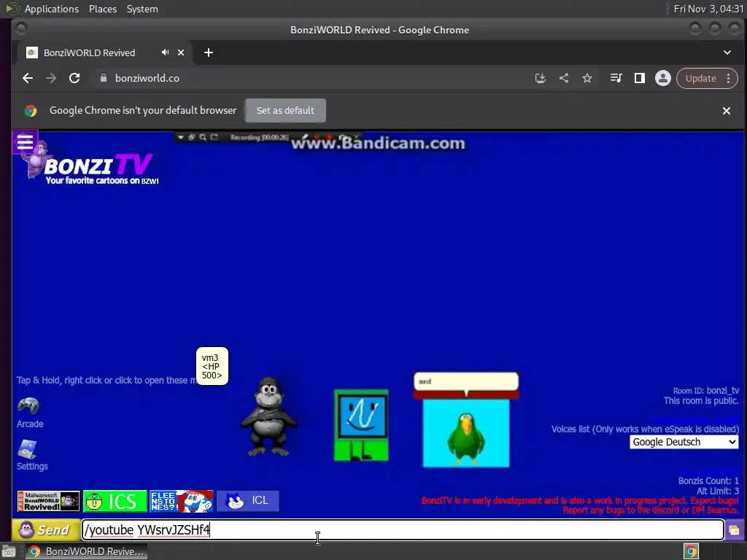This screenshot has width=747, height=560.
Task: Open a new tab with plus button
Action: pos(208,52)
